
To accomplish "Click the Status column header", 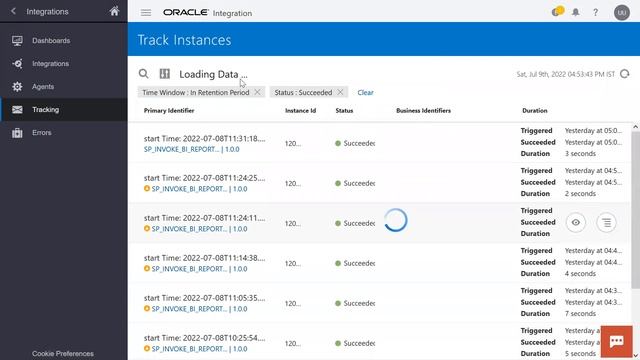I will 344,111.
